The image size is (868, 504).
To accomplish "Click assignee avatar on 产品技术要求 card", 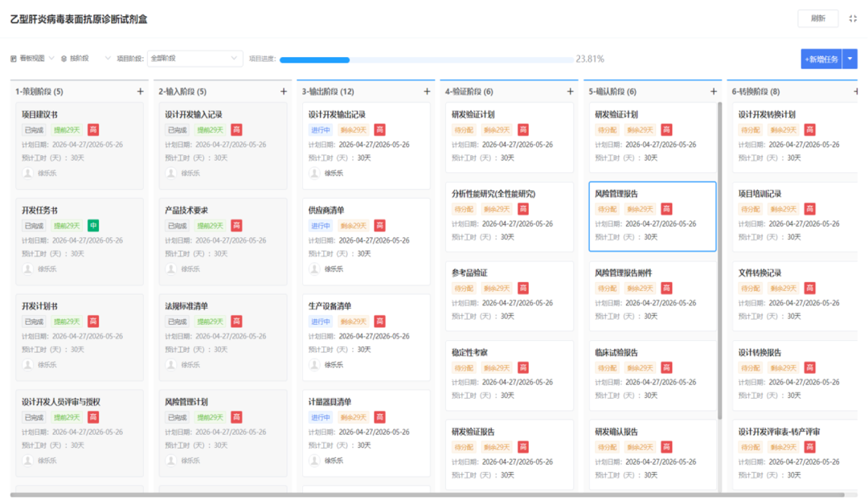I will tap(171, 268).
